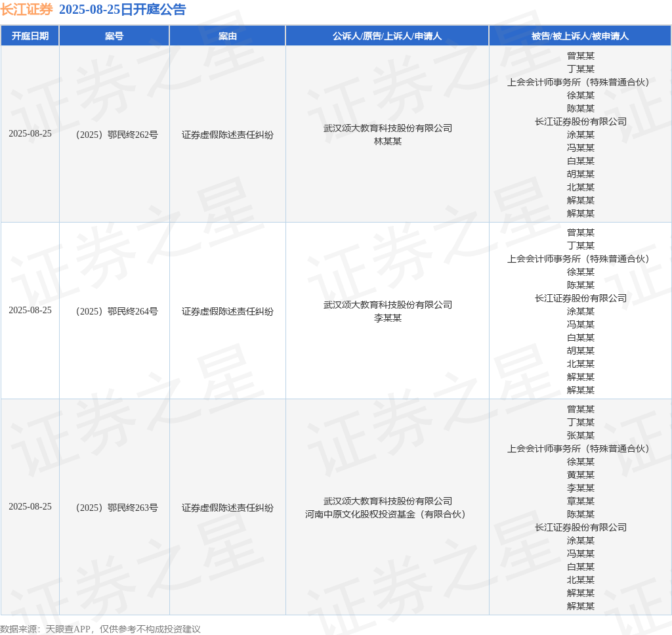Click 武汉颂大教育科技股份有限公司 in the 264号 row
Screen dimensions: 672x635
coord(387,305)
